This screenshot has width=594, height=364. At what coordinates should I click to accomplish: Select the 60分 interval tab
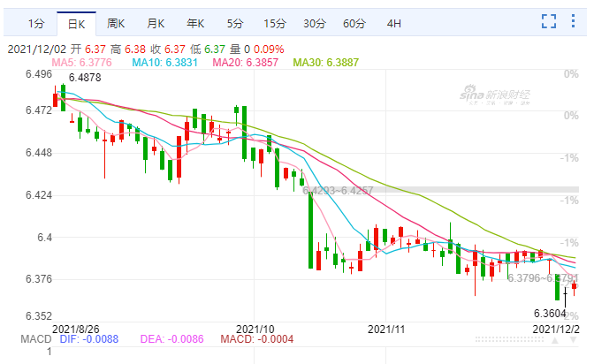(354, 24)
